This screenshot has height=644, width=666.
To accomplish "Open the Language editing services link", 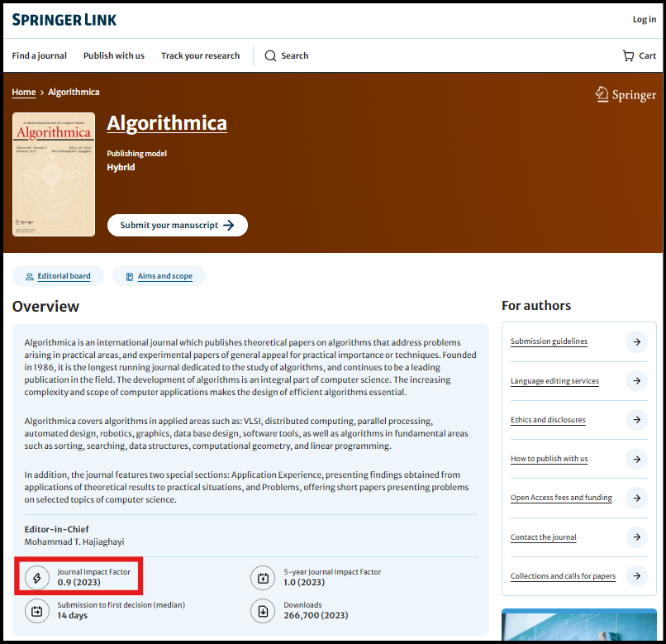I will (x=554, y=381).
